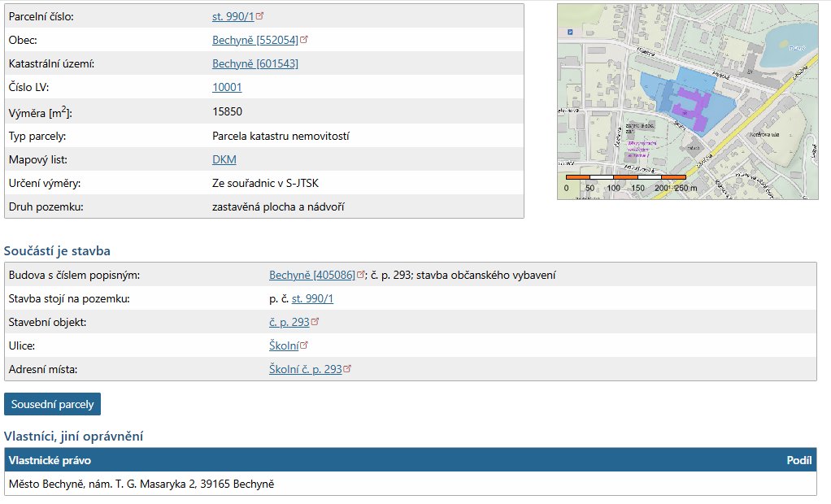Screen dimensions: 831x504
Task: Click the external icon in the Stavební objekt row
Action: click(x=315, y=321)
